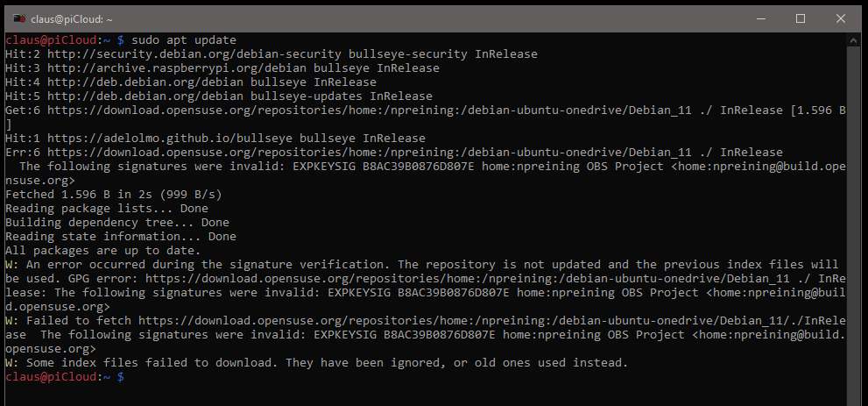Maximize the claus@piCloud terminal window
The image size is (868, 406).
pyautogui.click(x=801, y=18)
